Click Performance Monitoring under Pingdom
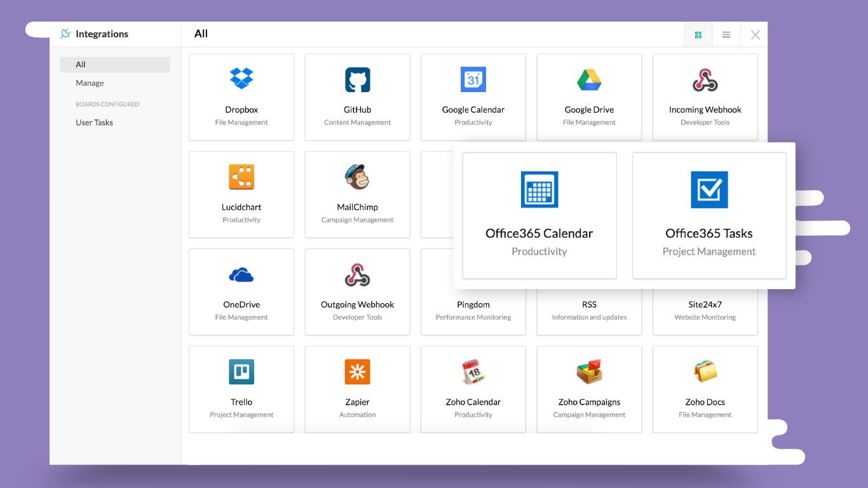 click(473, 317)
